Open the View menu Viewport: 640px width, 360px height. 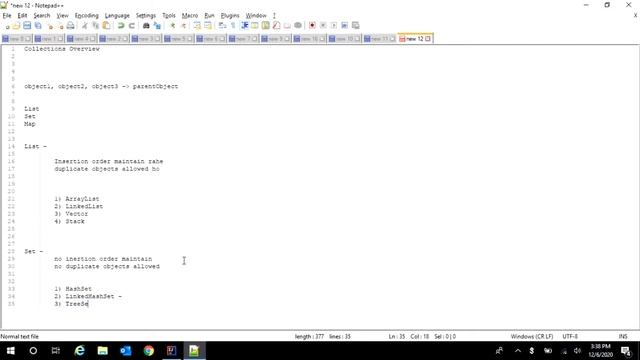click(62, 16)
